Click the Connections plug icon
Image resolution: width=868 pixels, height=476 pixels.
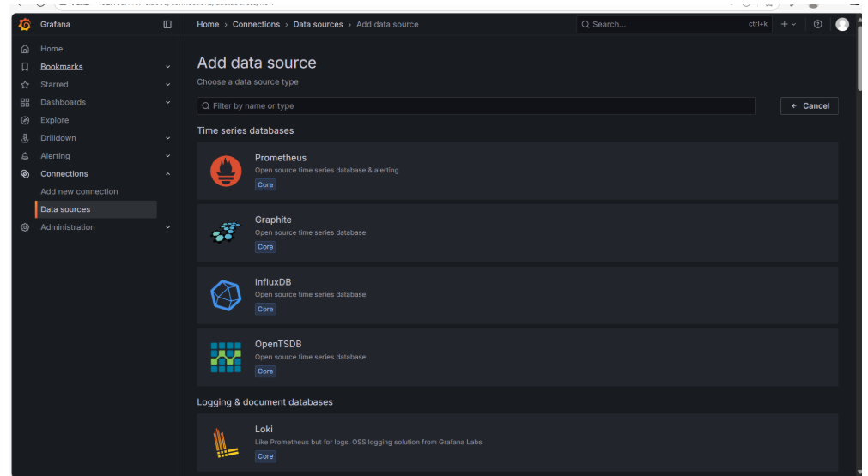point(25,173)
